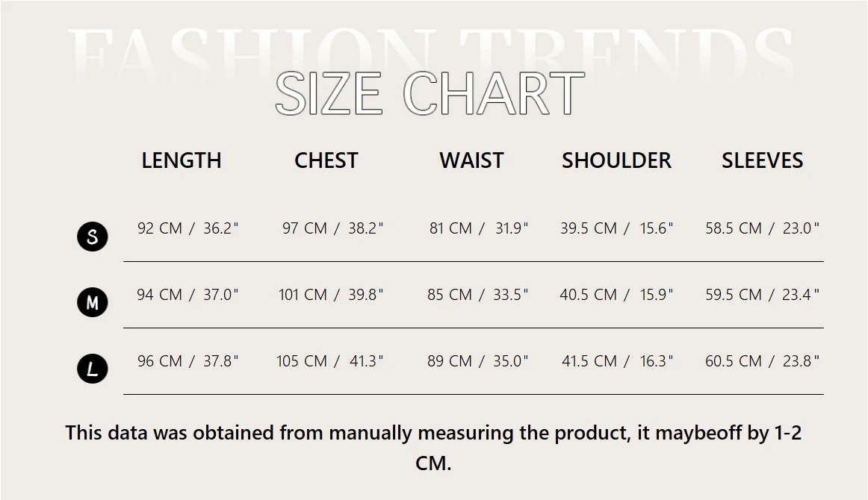Select the CHEST column header
This screenshot has height=500, width=868.
(x=326, y=160)
